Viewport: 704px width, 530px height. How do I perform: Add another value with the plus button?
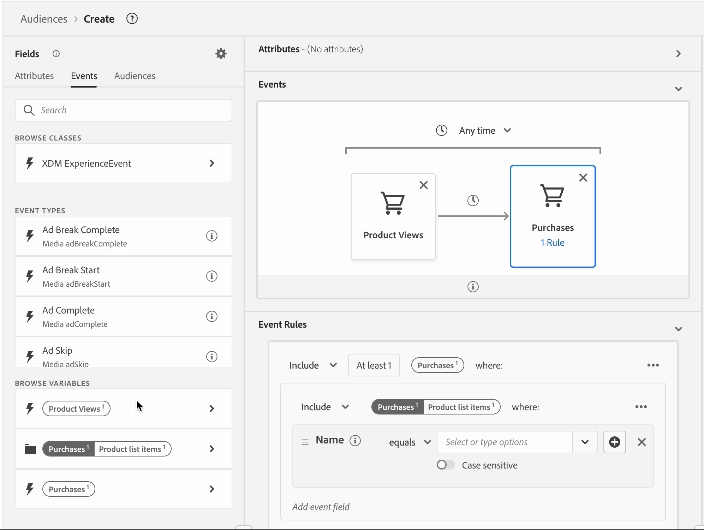click(614, 442)
